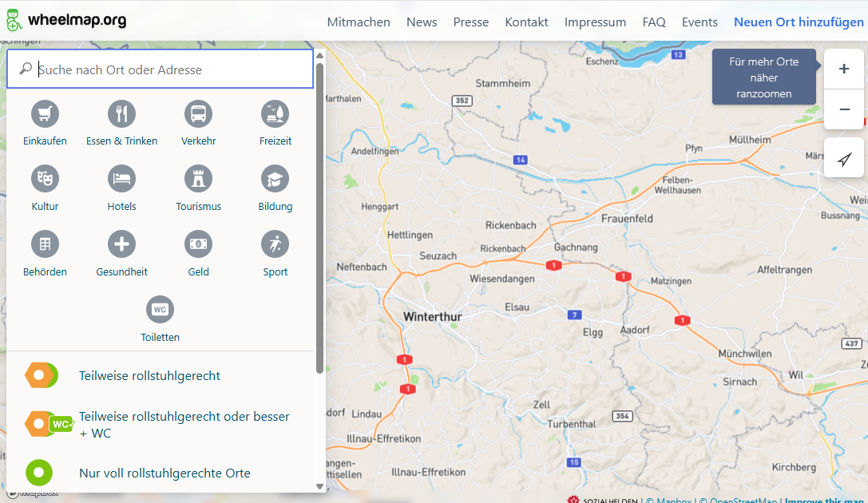Select the Tourismus tower category
The width and height of the screenshot is (868, 503).
(198, 188)
